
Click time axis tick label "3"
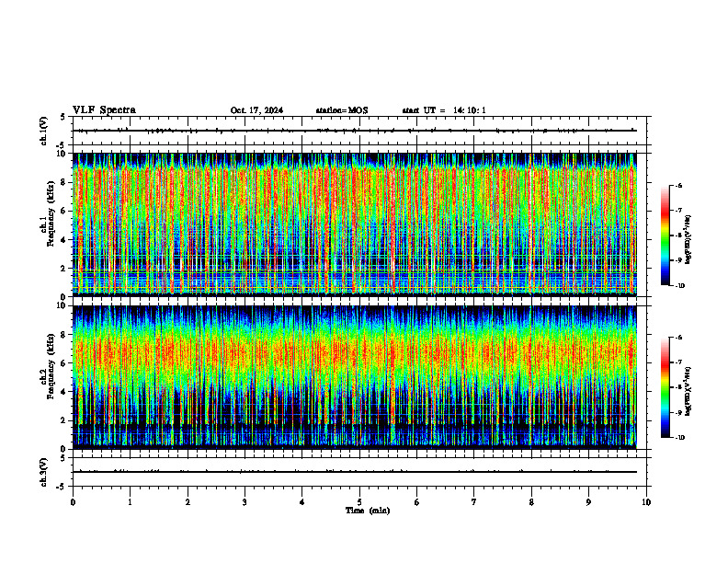(245, 502)
